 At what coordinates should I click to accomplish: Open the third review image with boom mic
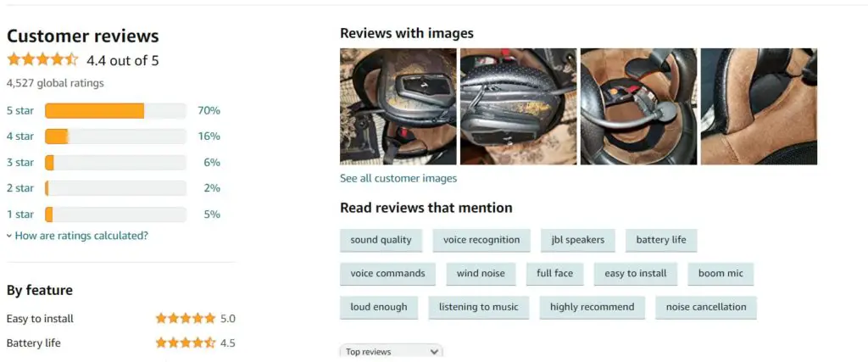tap(639, 106)
